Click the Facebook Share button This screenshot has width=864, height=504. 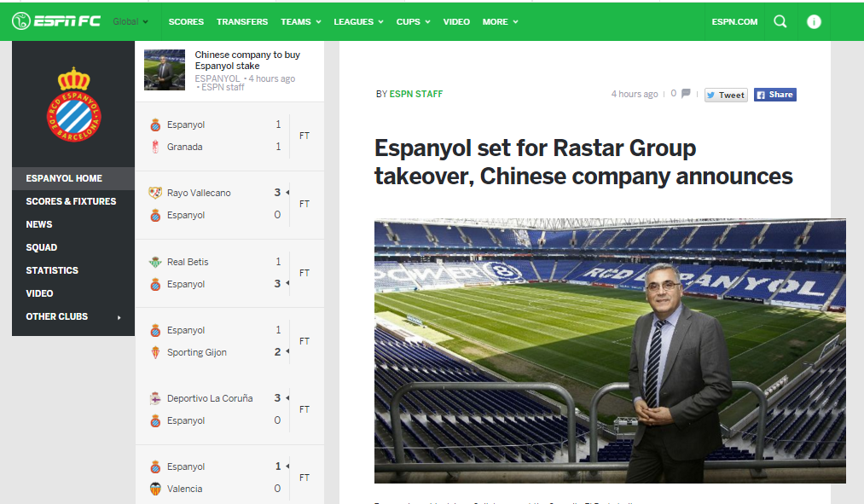coord(774,95)
